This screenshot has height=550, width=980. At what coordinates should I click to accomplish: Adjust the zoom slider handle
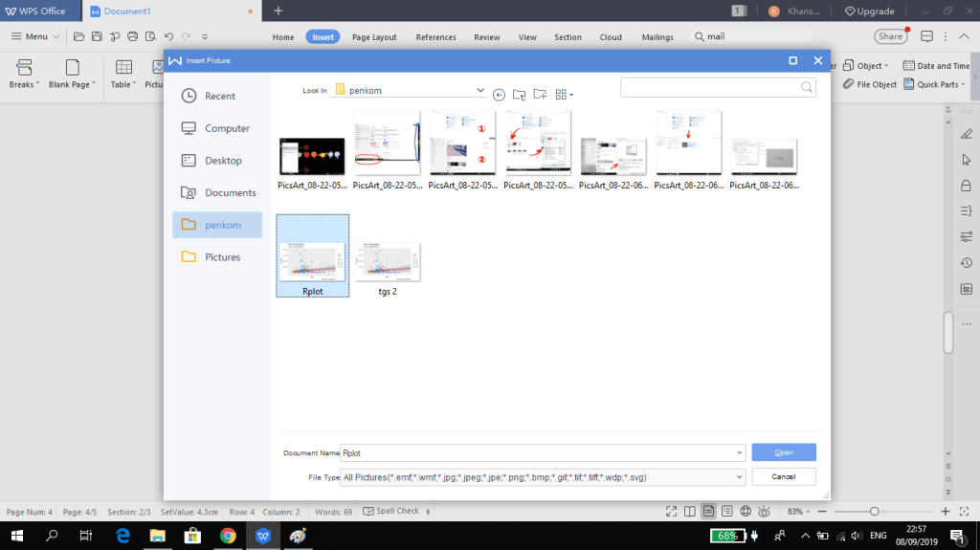click(x=873, y=512)
